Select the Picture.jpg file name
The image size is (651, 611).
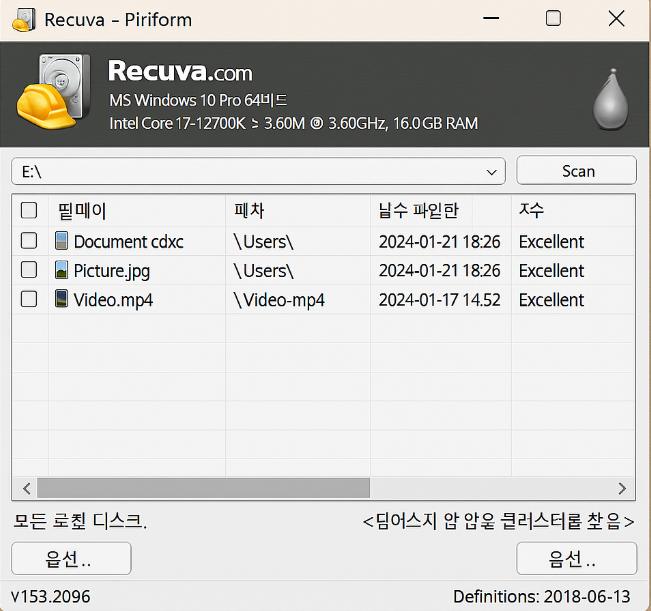112,271
